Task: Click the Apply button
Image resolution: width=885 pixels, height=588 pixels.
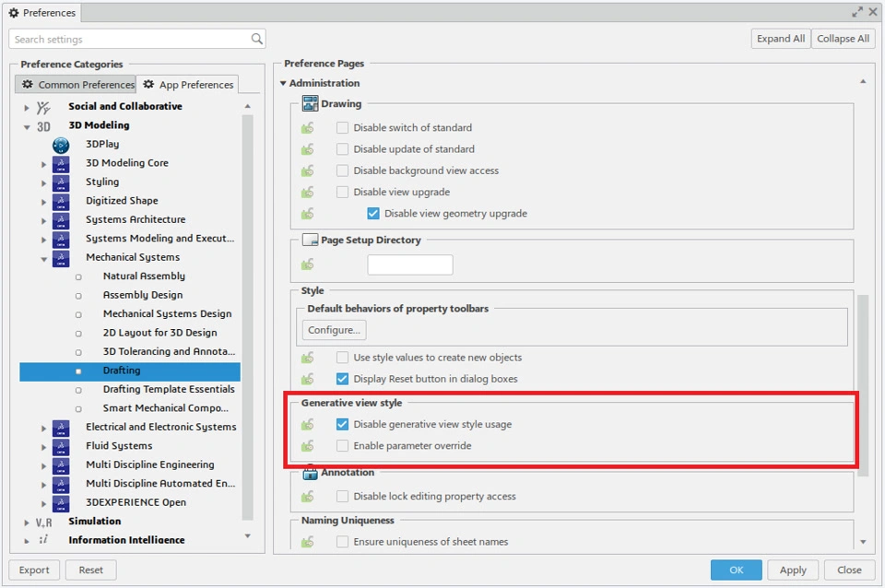Action: (x=793, y=570)
